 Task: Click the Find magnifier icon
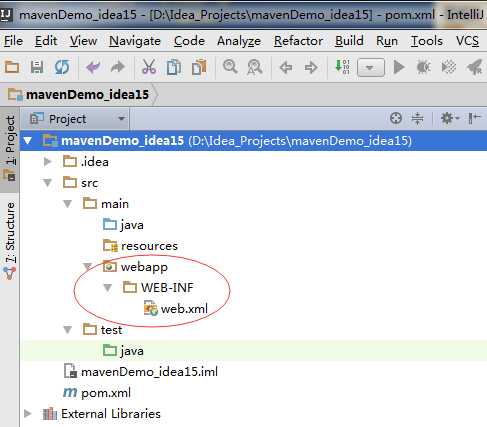point(230,67)
